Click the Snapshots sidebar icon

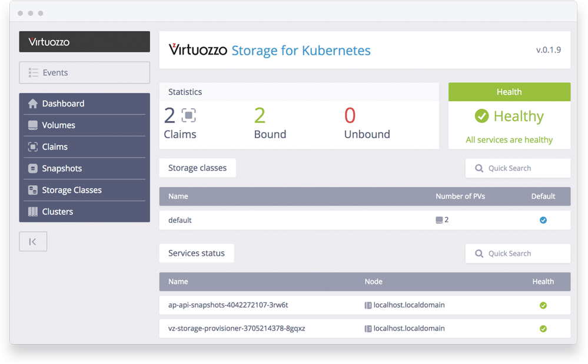click(x=32, y=169)
